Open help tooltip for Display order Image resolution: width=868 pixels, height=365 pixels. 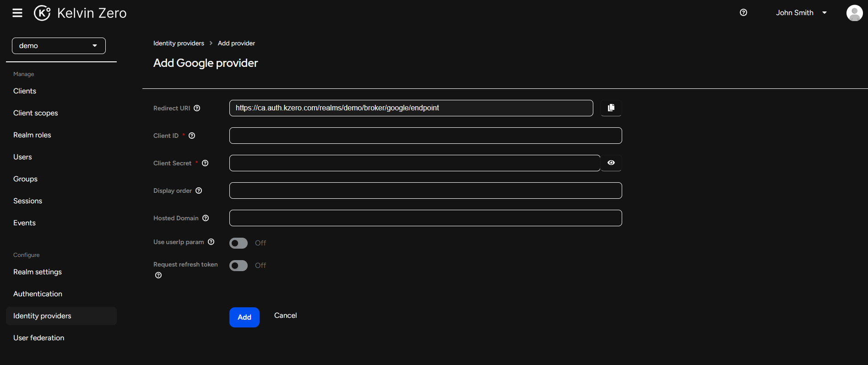pyautogui.click(x=199, y=191)
